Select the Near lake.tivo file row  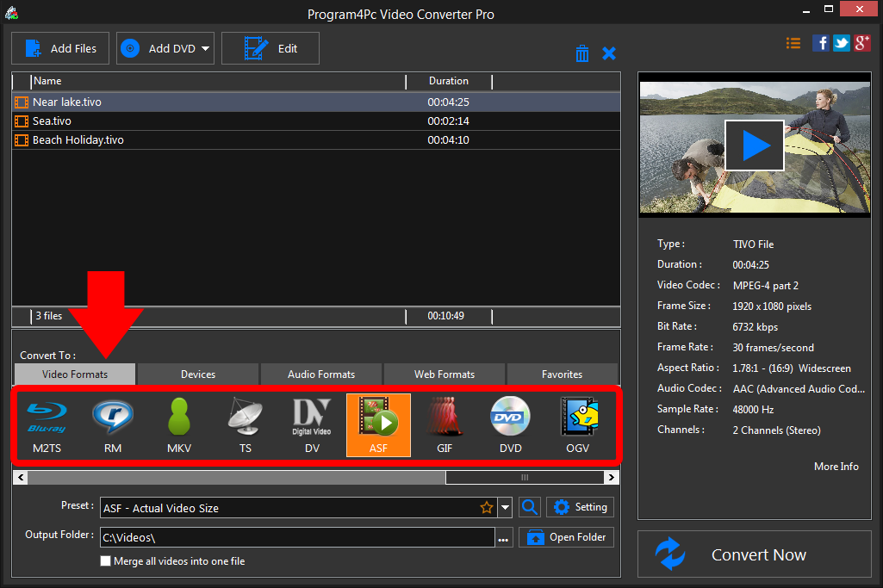coord(316,102)
